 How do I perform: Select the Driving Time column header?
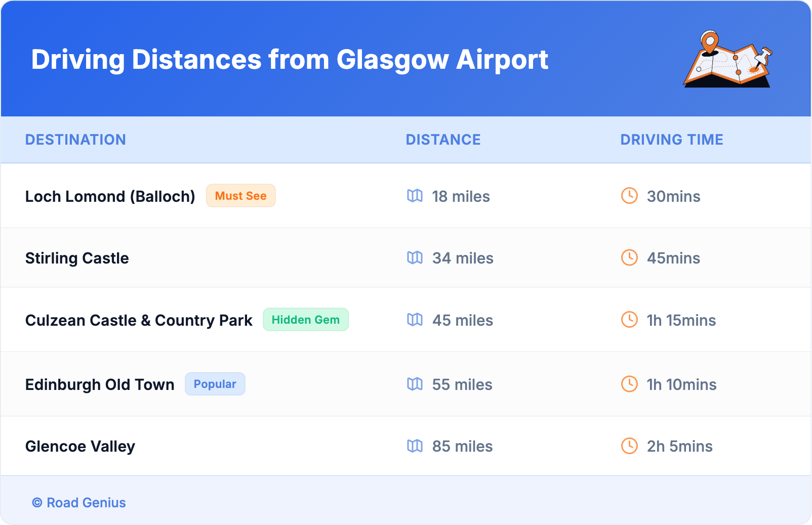click(x=671, y=140)
